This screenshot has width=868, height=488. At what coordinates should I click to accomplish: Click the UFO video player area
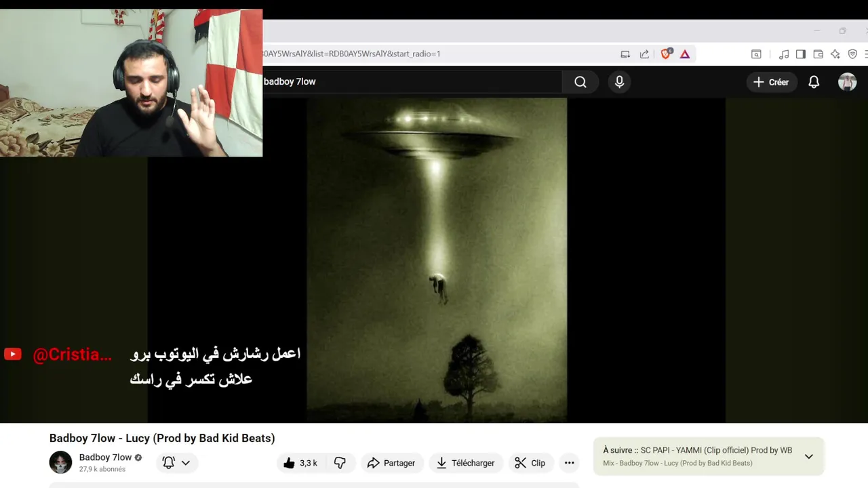(x=437, y=261)
